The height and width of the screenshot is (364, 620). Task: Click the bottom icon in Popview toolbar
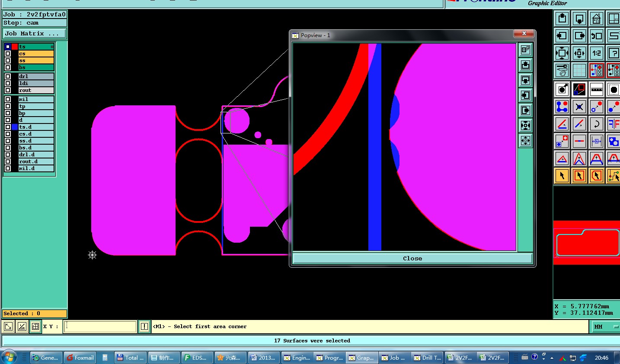(525, 141)
